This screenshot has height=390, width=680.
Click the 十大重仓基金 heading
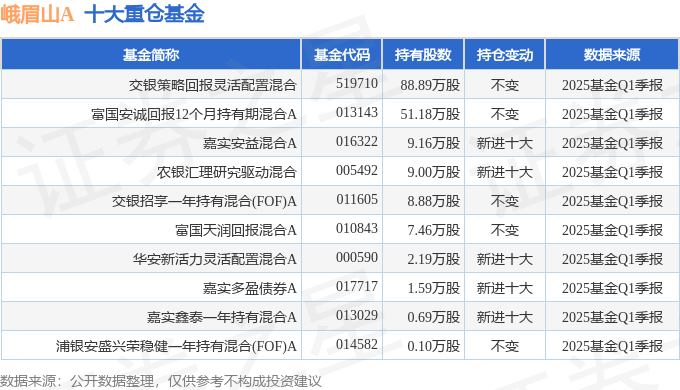point(144,14)
